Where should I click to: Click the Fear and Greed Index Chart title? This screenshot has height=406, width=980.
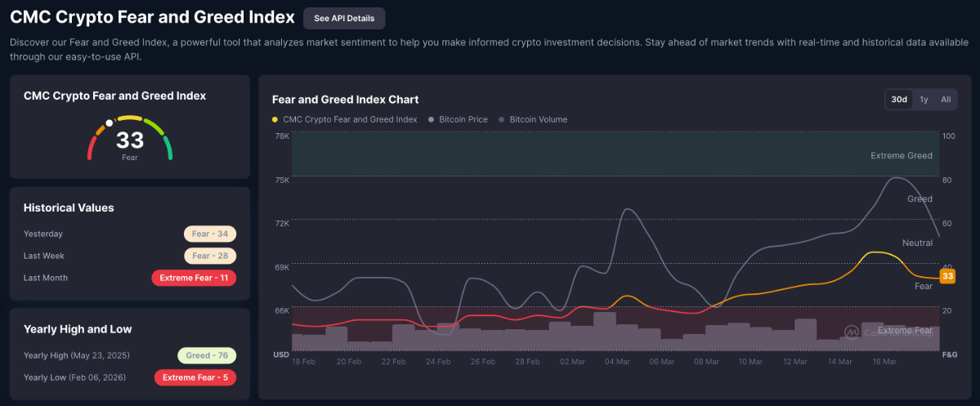[345, 100]
